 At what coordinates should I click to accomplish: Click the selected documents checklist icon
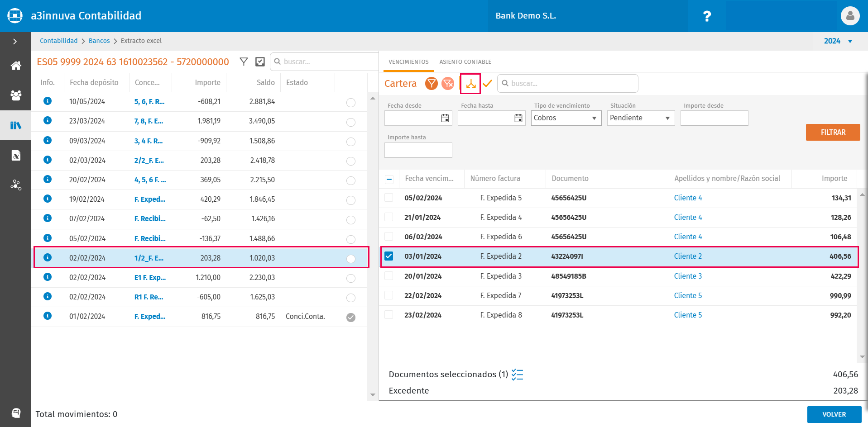(x=517, y=375)
